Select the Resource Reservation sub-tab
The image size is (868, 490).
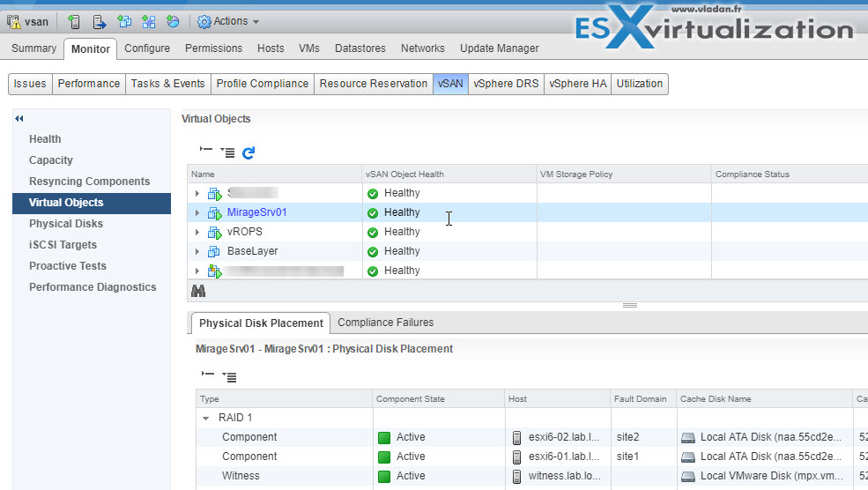[x=374, y=84]
